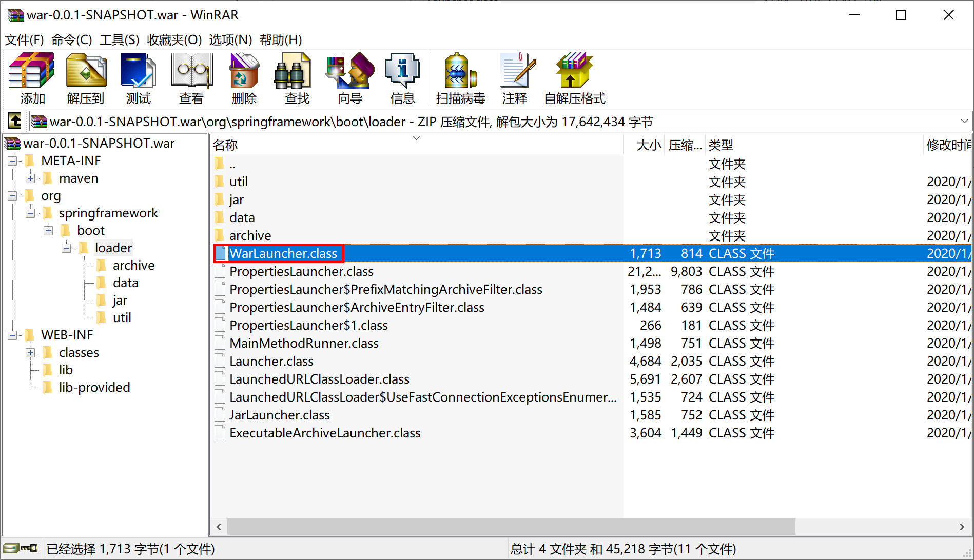Click the MainMethodRunner.class file icon
The image size is (974, 560).
(220, 343)
